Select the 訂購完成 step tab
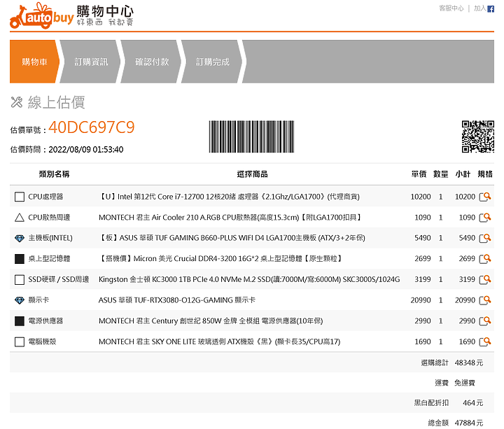This screenshot has width=504, height=429. [x=213, y=62]
